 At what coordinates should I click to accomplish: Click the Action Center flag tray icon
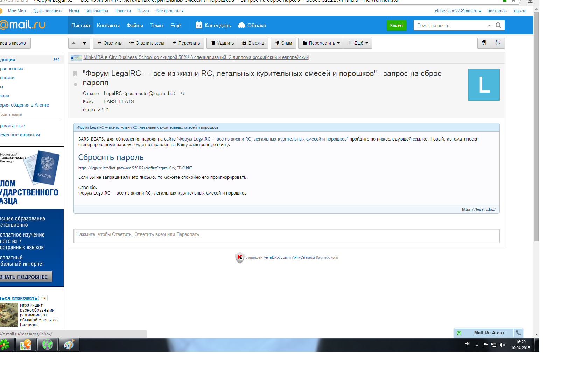tap(485, 345)
